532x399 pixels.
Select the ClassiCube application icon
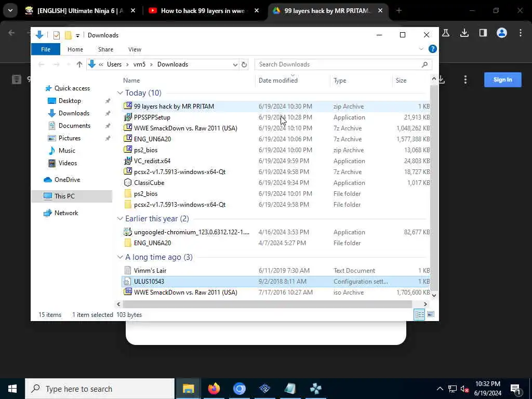coord(128,182)
